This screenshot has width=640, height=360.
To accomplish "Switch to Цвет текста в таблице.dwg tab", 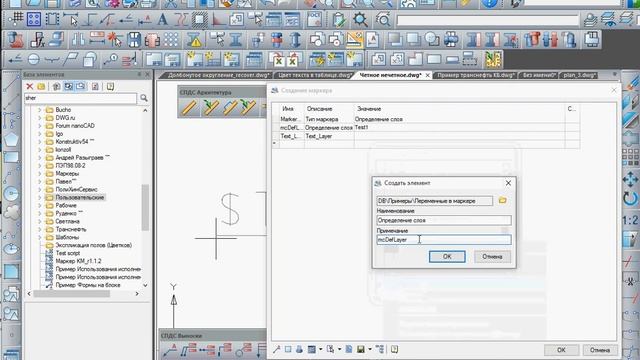I will [x=315, y=75].
